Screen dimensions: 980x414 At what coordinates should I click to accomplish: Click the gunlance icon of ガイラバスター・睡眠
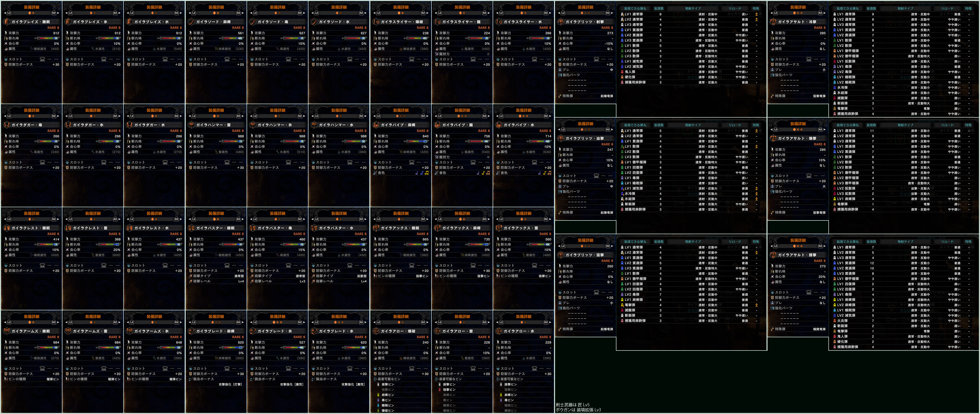pos(191,228)
